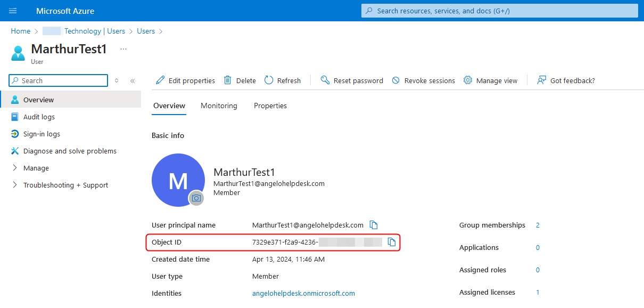
Task: Toggle the sidebar expand/collapse arrows control
Action: (x=117, y=81)
